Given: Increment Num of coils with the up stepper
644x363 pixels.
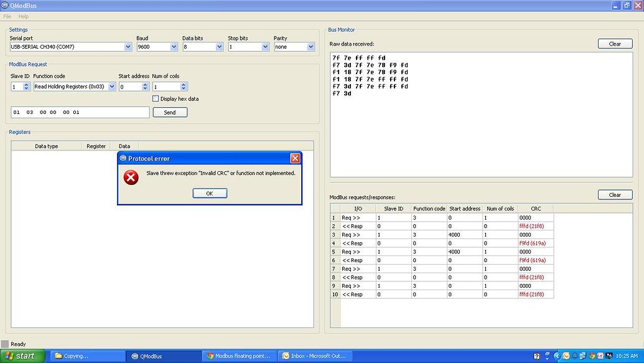Looking at the screenshot, I should click(183, 84).
